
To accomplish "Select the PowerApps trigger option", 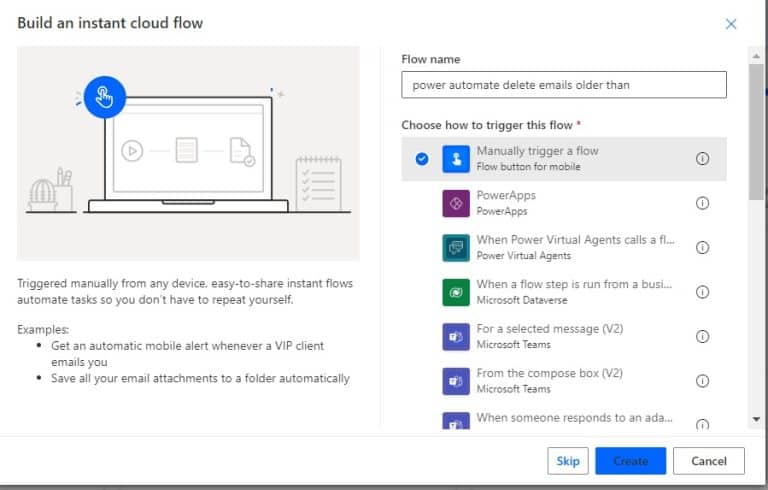I will point(564,203).
